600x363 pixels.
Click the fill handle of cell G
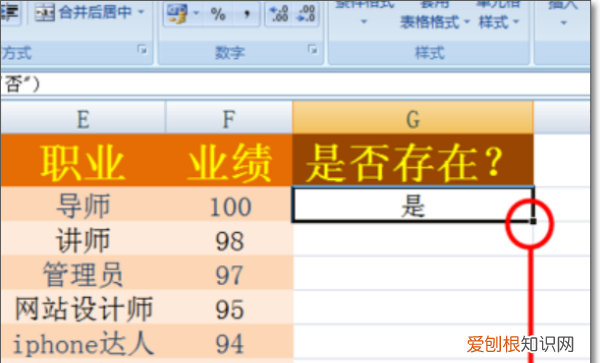pyautogui.click(x=533, y=221)
